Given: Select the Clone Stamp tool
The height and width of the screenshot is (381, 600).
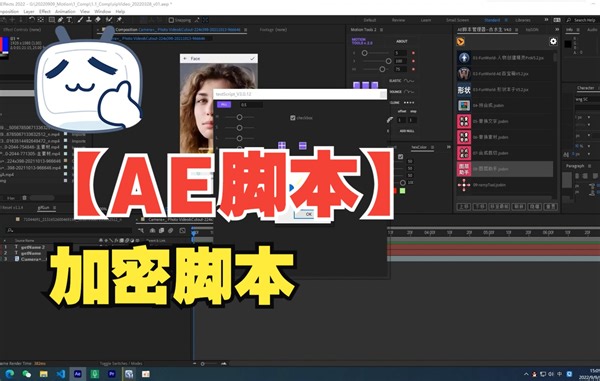Looking at the screenshot, I should (x=89, y=20).
